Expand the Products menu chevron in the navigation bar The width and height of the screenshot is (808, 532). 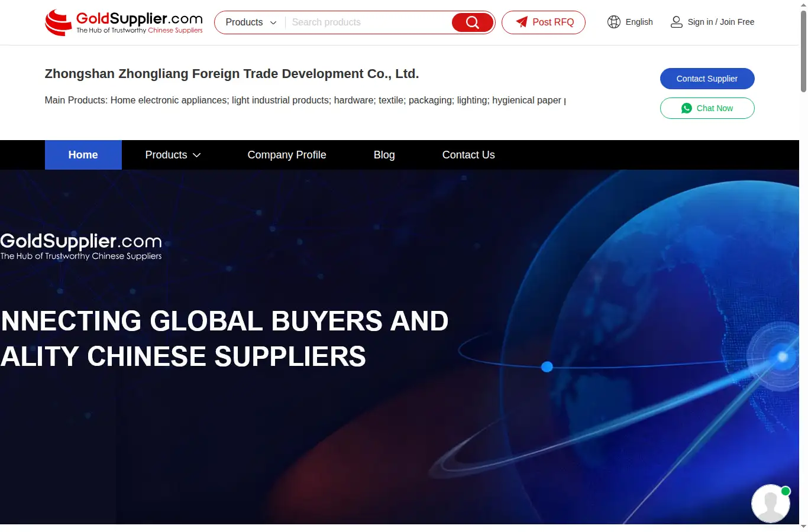pos(197,155)
